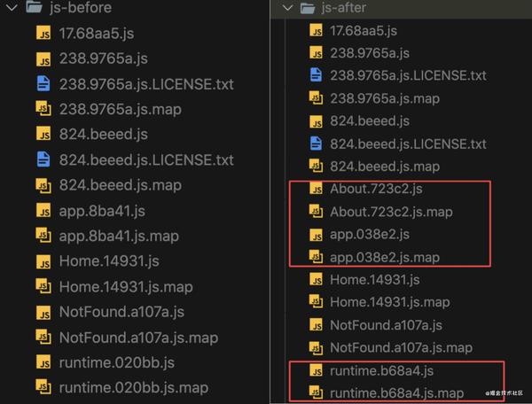Open 238.9765a.js in js-before
The width and height of the screenshot is (532, 404).
104,58
